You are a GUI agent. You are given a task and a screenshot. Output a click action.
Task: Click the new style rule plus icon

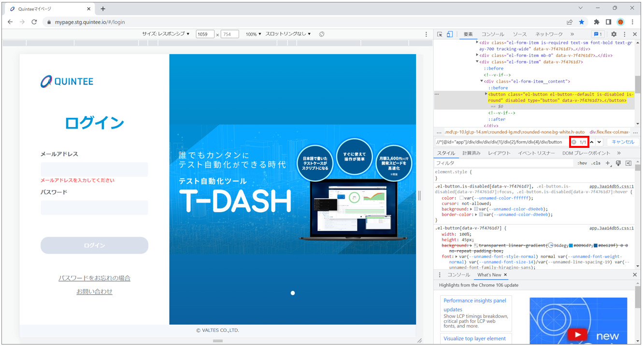(608, 163)
